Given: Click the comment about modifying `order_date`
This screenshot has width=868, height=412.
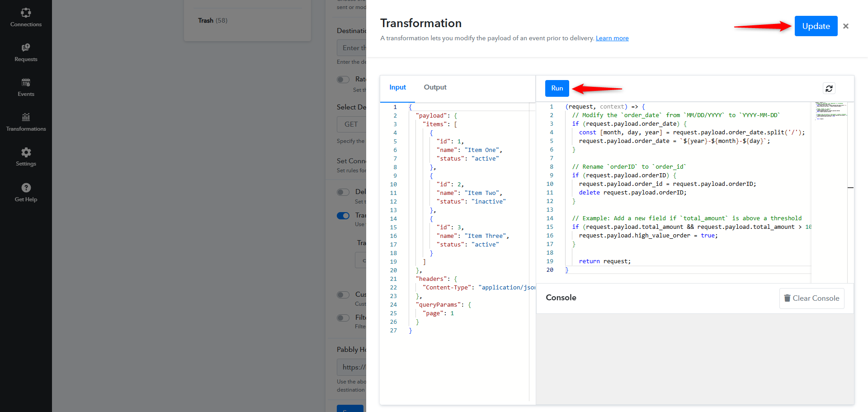Looking at the screenshot, I should pyautogui.click(x=676, y=115).
